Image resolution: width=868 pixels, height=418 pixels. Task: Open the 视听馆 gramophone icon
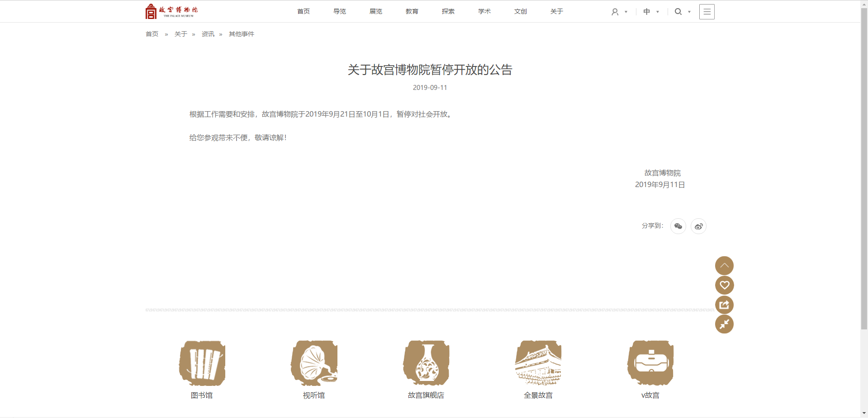pyautogui.click(x=314, y=363)
